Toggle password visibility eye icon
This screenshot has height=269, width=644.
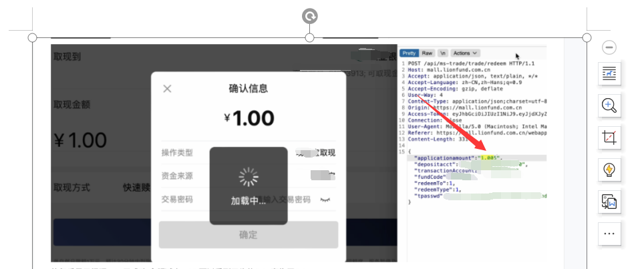[325, 200]
